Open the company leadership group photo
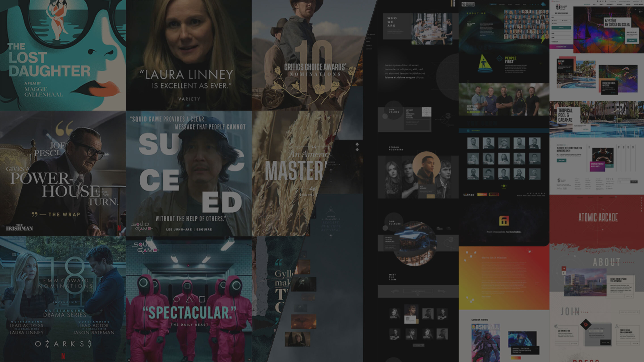 click(504, 99)
